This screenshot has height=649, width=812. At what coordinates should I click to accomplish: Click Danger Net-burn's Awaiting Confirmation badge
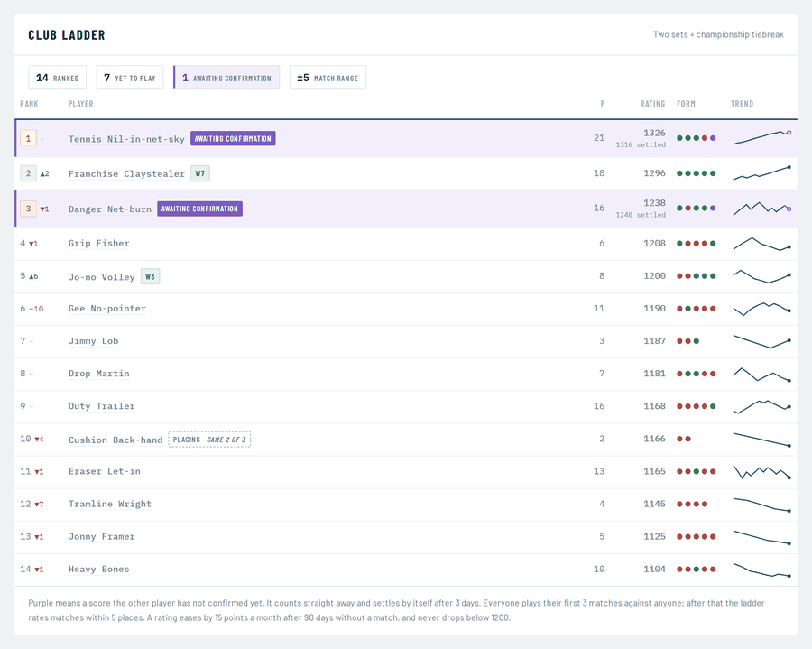tap(200, 209)
